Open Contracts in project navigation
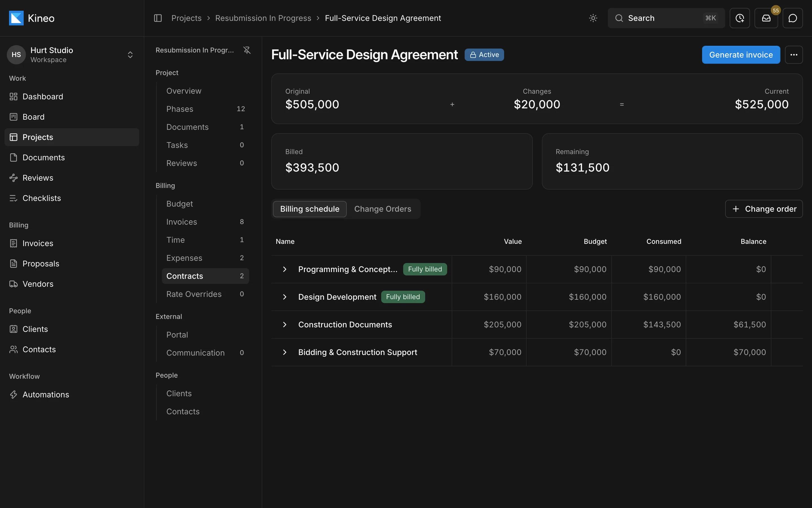Screen dimensions: 812x508 tap(205, 276)
